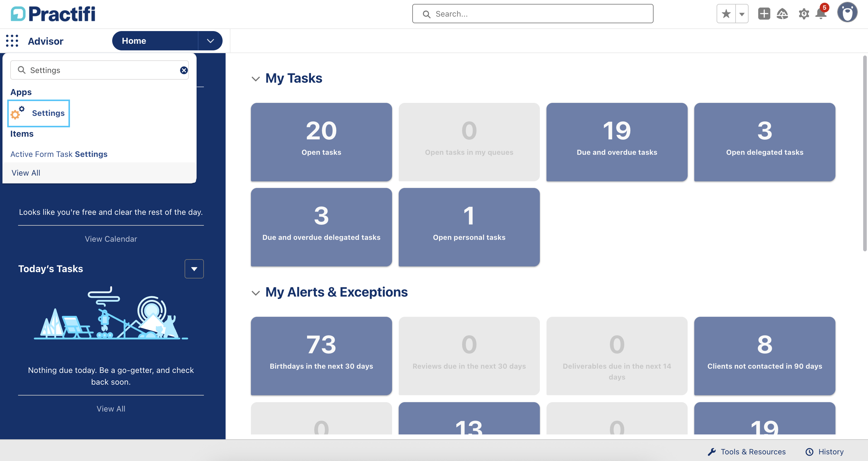Click the Trailhead guidance icon
The width and height of the screenshot is (868, 461).
point(782,14)
